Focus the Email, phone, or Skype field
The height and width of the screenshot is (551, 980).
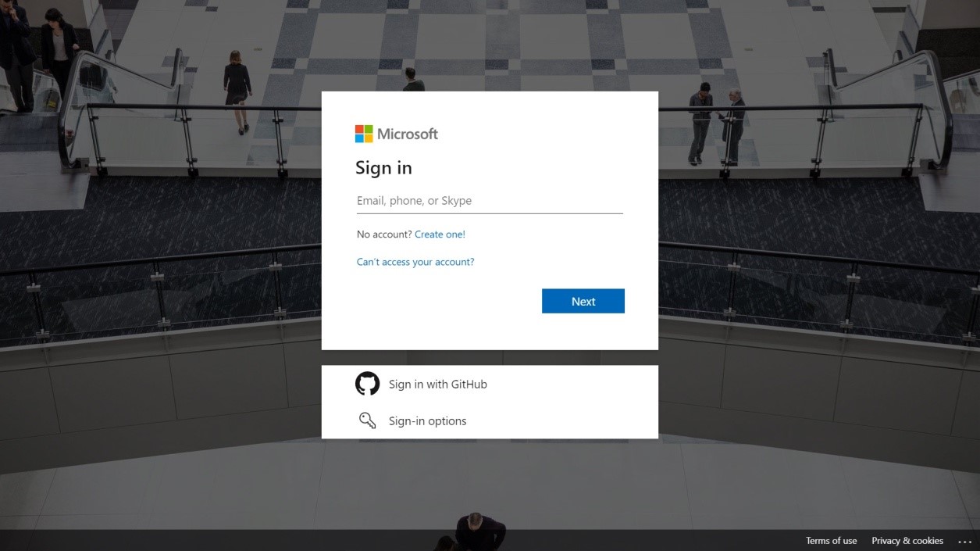pos(490,201)
